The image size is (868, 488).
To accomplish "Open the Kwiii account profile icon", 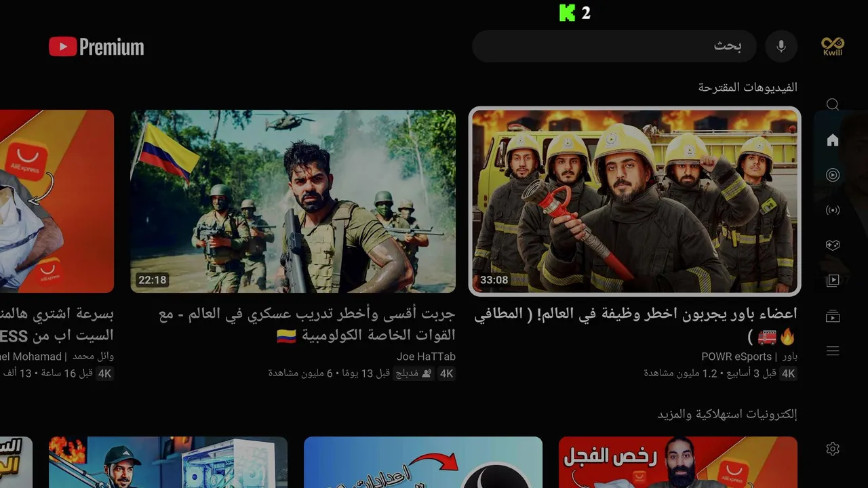I will (x=832, y=46).
